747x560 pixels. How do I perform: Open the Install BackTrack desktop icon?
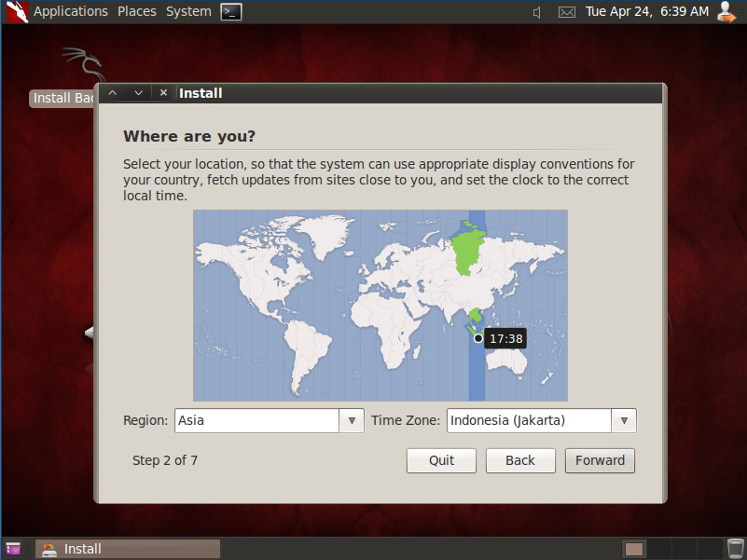click(59, 97)
